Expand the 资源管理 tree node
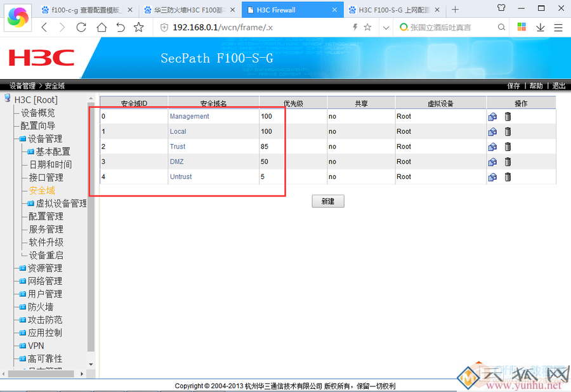The width and height of the screenshot is (571, 392). (22, 268)
